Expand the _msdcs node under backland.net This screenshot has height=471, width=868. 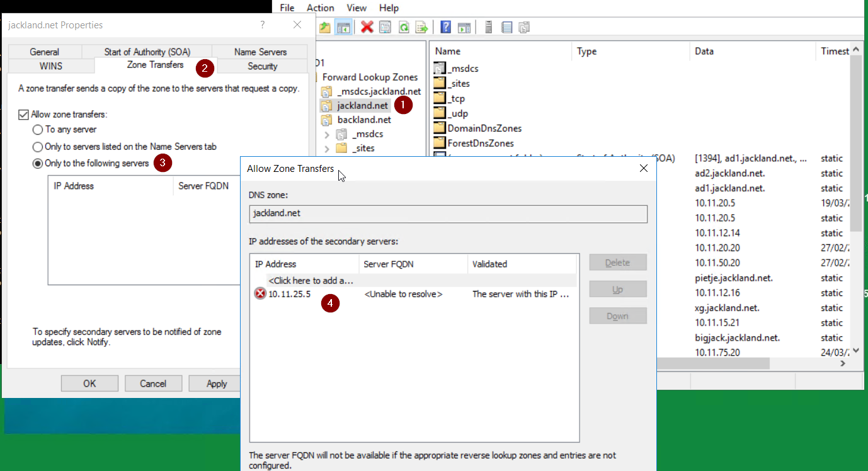pos(327,134)
